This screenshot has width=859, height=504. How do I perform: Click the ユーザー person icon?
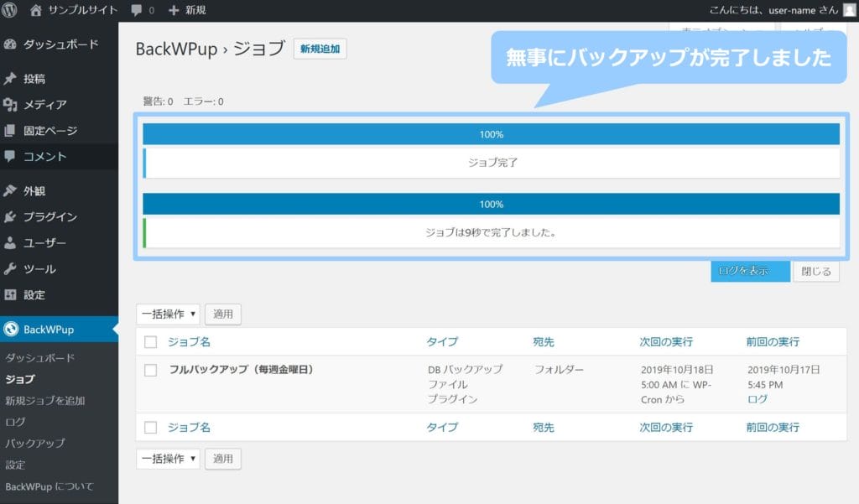10,242
